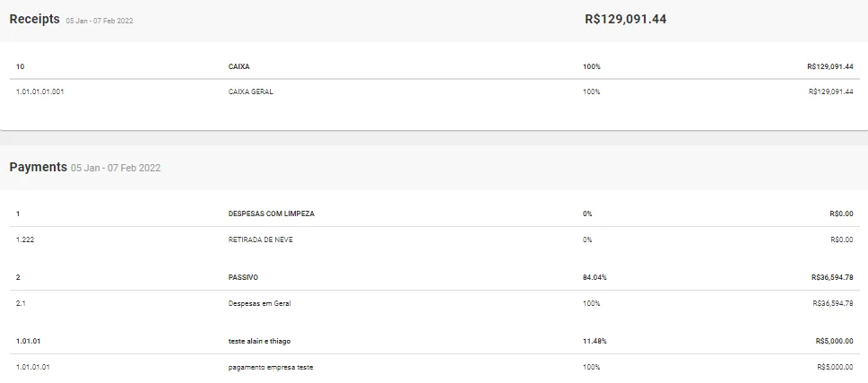Open the teste alain e thiago category
This screenshot has width=868, height=383.
(259, 341)
